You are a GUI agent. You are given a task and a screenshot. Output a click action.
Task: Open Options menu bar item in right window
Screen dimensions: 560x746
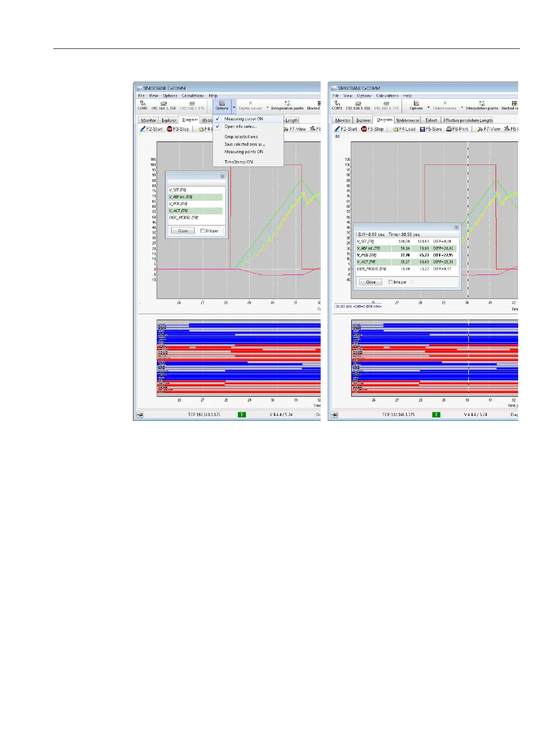pos(364,95)
